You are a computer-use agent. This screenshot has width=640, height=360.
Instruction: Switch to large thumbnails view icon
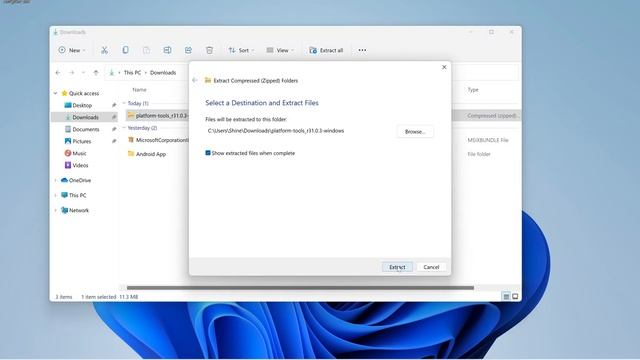point(515,296)
